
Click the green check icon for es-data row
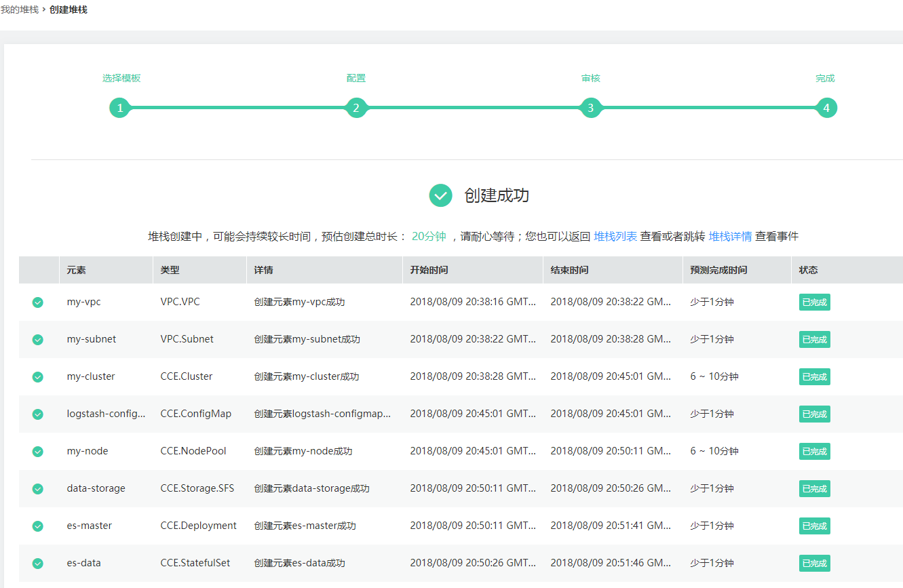[x=38, y=564]
